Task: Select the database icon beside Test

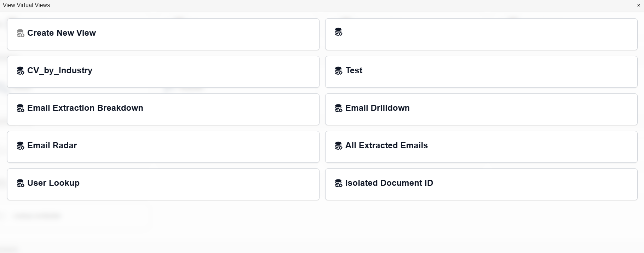Action: 338,71
